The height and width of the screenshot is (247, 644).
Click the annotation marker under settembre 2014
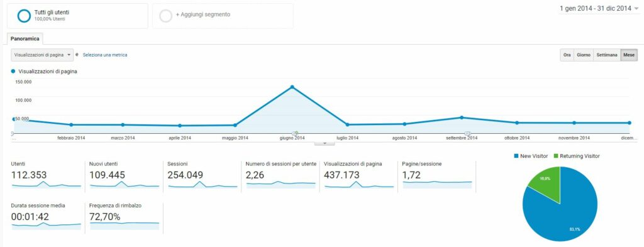[x=467, y=133]
